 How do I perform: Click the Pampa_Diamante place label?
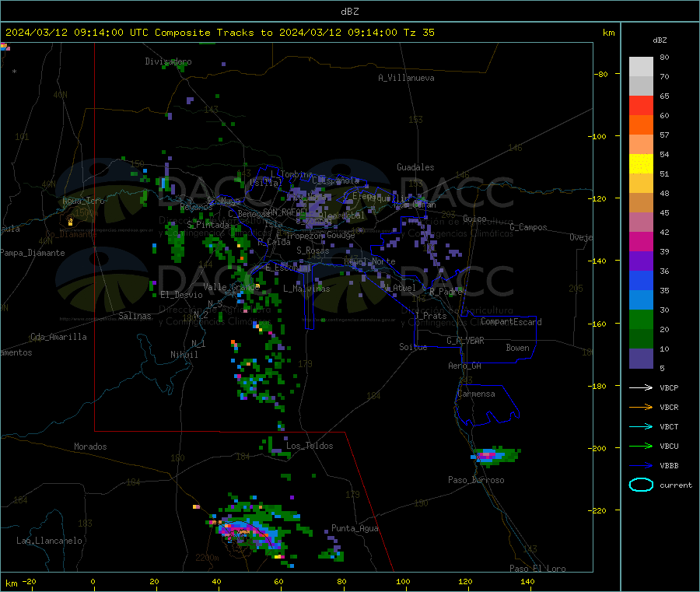click(x=33, y=253)
